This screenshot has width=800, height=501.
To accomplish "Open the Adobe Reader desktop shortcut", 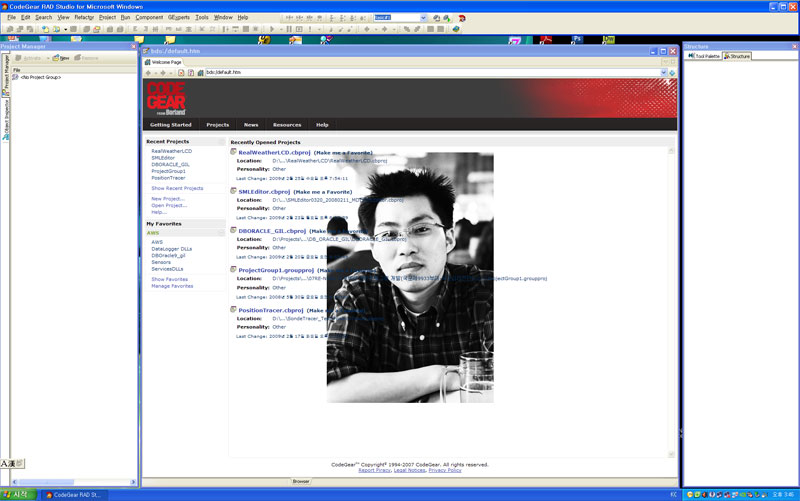I will point(547,40).
